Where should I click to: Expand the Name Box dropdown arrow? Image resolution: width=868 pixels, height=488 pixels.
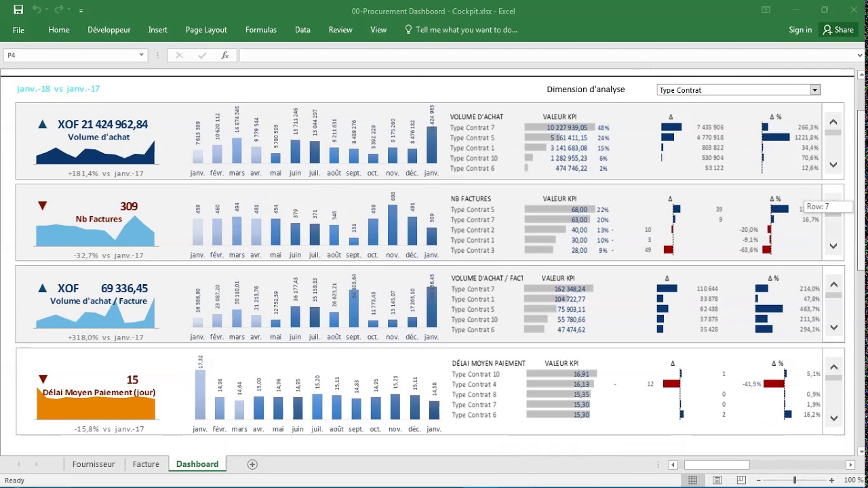point(142,55)
